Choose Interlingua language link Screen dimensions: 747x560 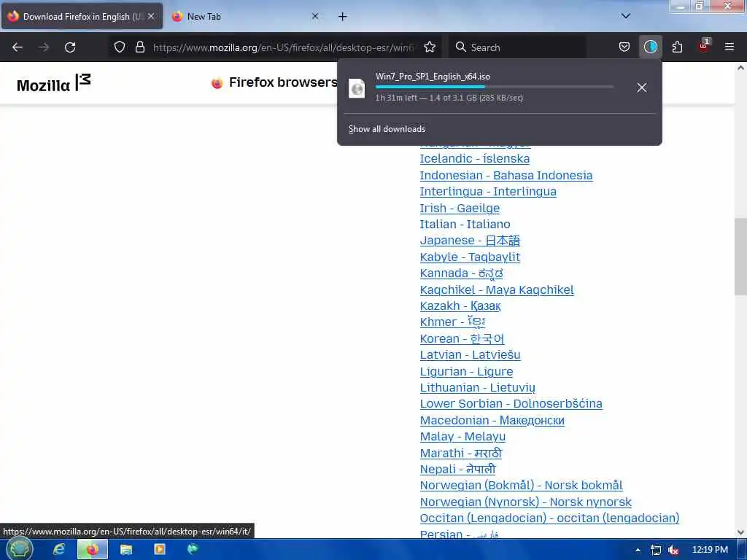pos(488,192)
